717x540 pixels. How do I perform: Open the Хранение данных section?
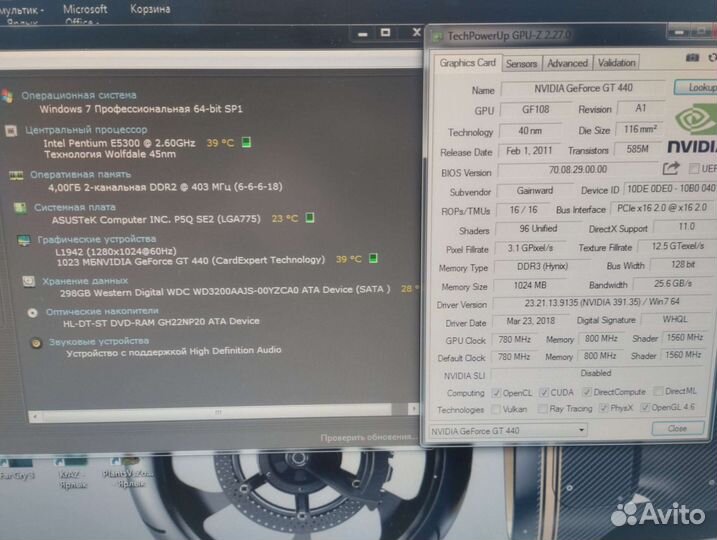coord(85,281)
